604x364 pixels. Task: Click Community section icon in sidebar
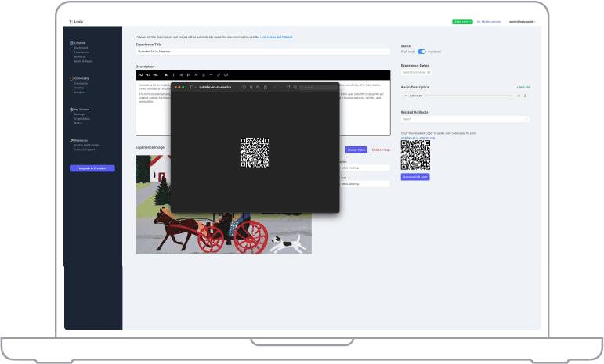pyautogui.click(x=71, y=78)
